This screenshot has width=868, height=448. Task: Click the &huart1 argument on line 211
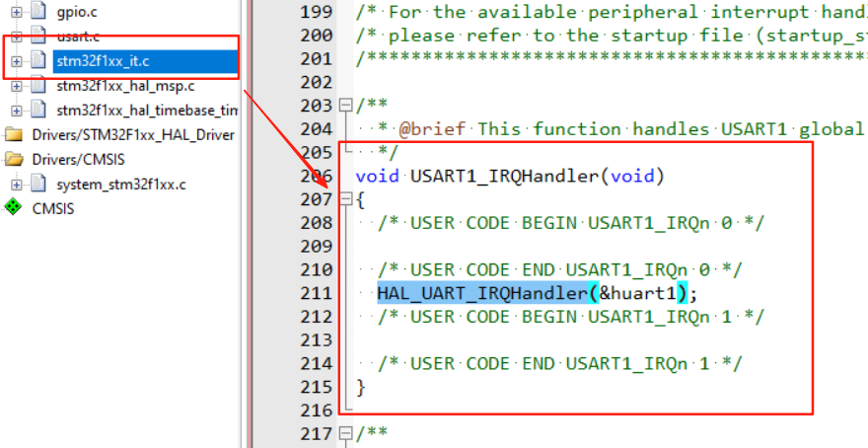(638, 293)
